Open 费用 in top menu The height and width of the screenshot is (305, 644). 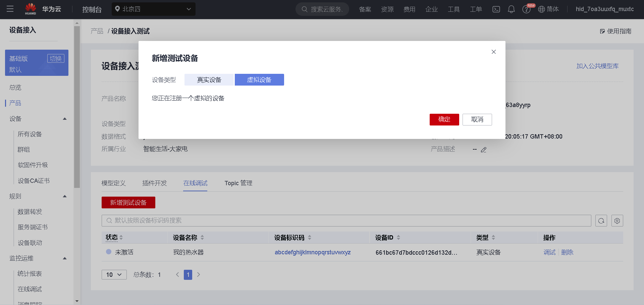(410, 9)
